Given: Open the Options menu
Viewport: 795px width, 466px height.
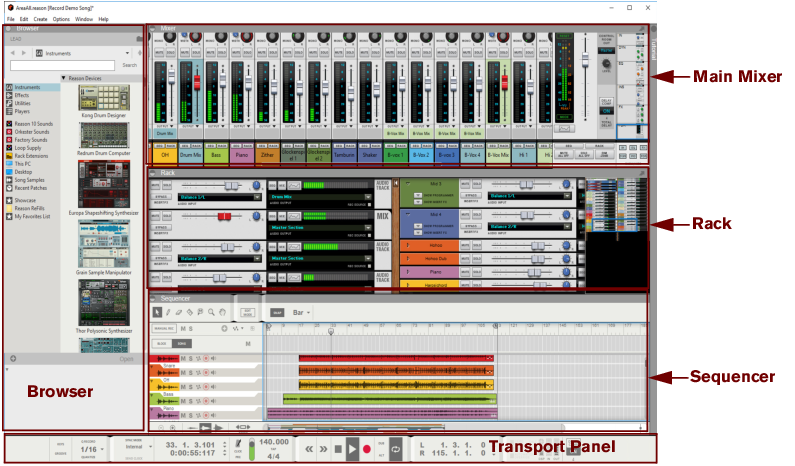Looking at the screenshot, I should (61, 19).
